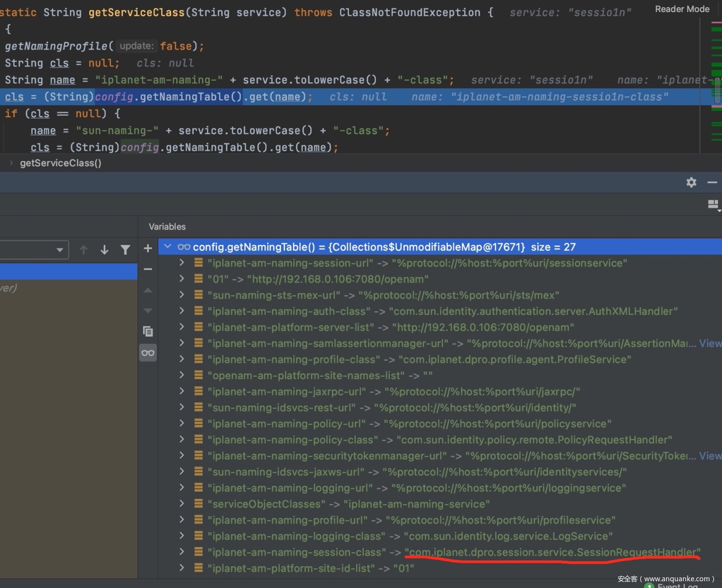Select the Variables tab
The height and width of the screenshot is (588, 722).
pos(167,227)
